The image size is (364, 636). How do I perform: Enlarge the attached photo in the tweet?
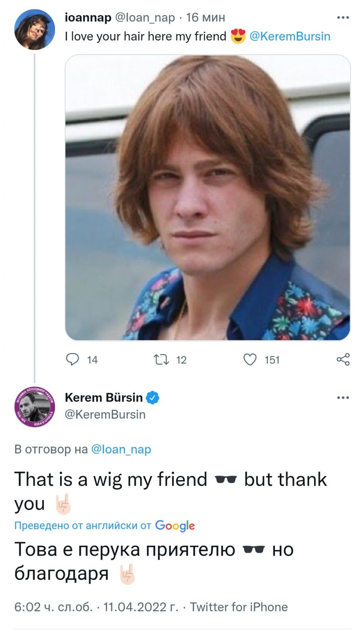pyautogui.click(x=207, y=197)
